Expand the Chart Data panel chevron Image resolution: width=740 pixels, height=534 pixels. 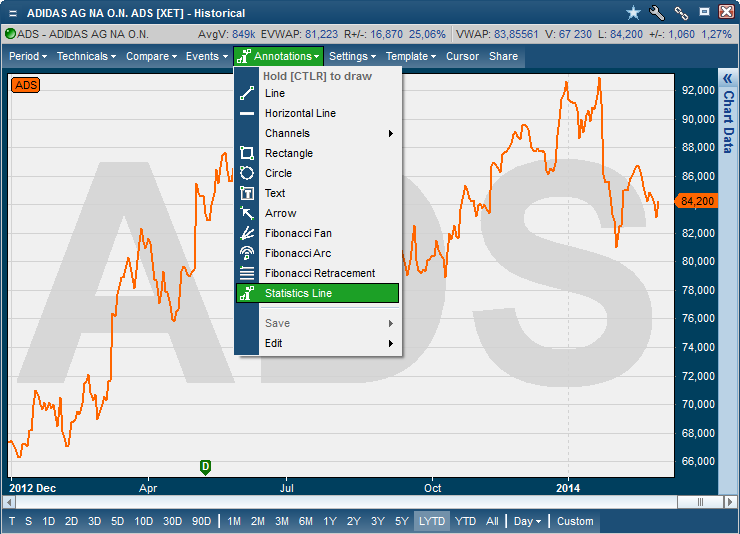click(x=728, y=79)
